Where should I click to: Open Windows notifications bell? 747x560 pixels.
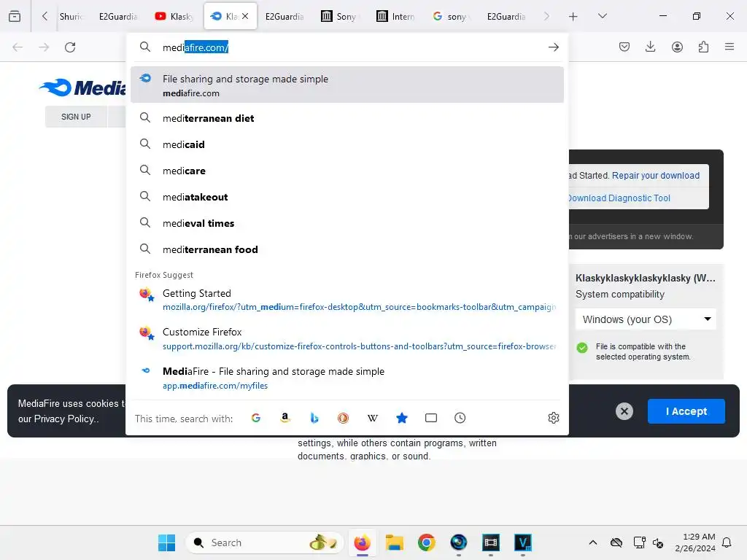(x=727, y=542)
